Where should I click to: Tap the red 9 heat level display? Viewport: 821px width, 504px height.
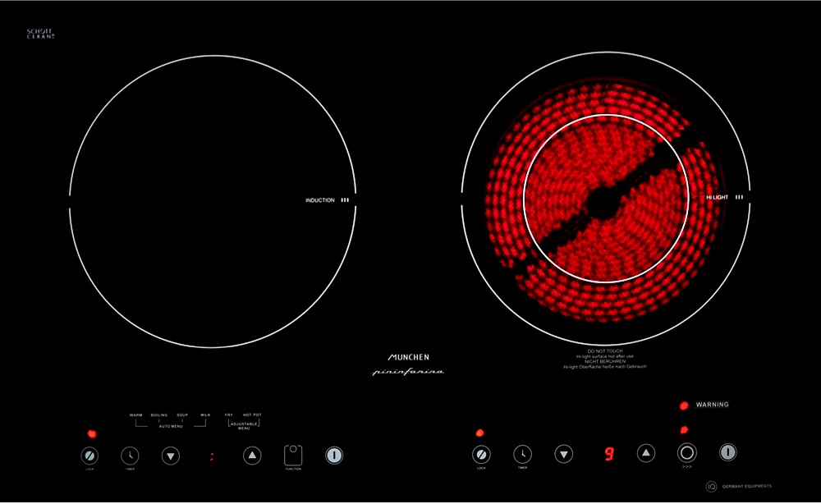(x=609, y=454)
